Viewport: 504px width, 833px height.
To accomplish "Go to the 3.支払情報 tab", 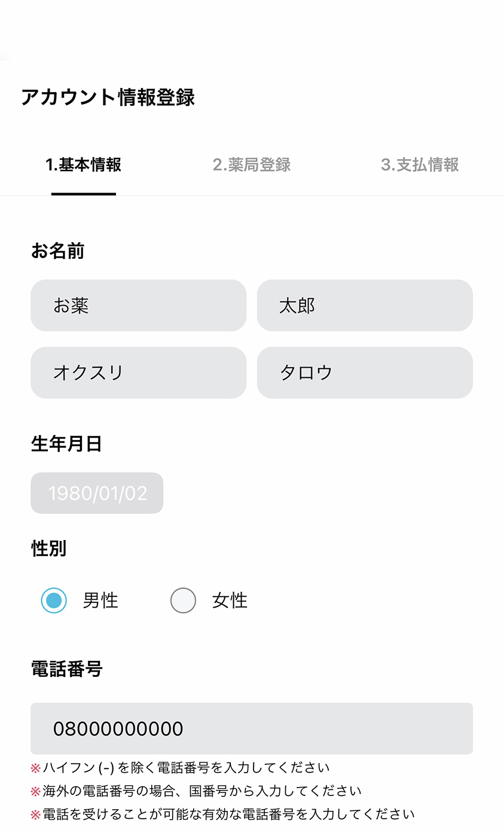I will coord(420,165).
